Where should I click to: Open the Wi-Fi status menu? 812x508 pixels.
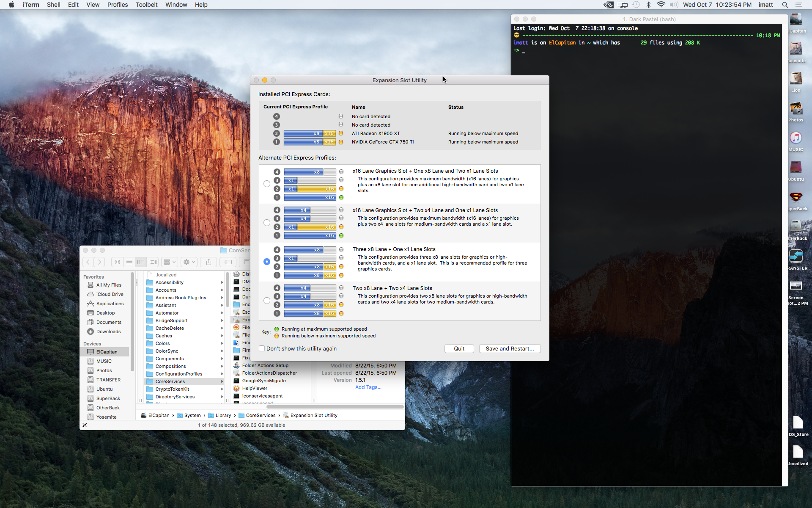(x=661, y=5)
